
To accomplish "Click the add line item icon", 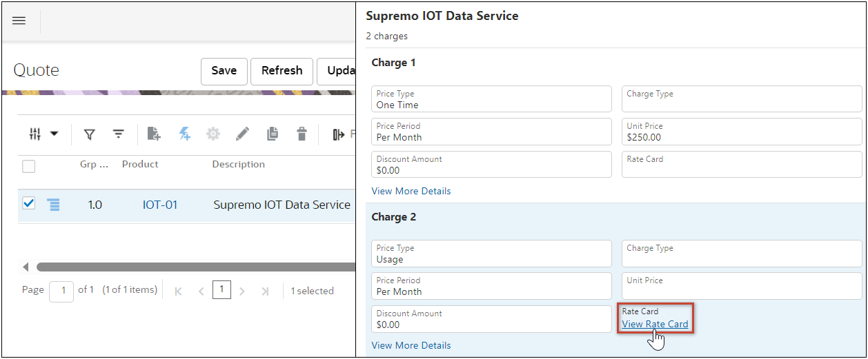I will [154, 134].
